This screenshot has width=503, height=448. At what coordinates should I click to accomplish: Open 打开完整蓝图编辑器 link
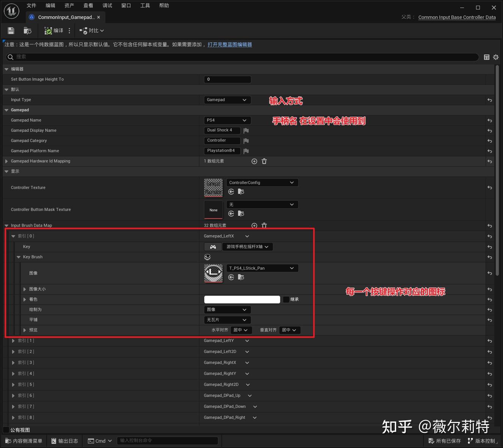tap(230, 44)
